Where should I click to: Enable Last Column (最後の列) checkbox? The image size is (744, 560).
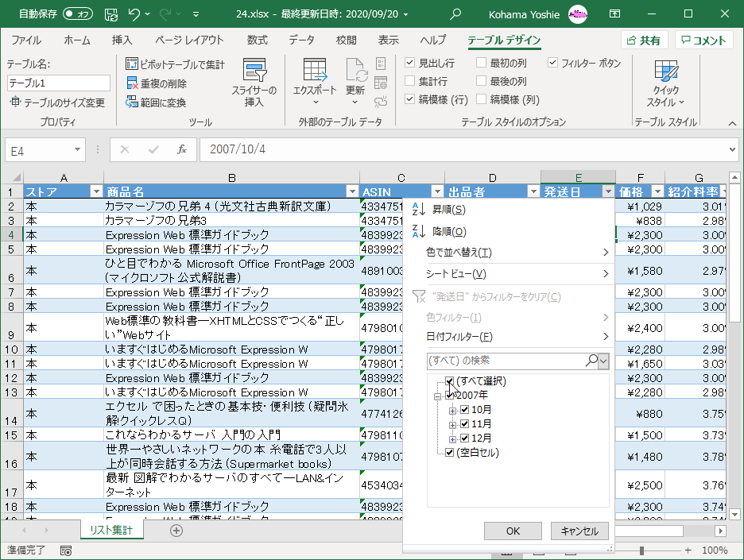pyautogui.click(x=481, y=80)
